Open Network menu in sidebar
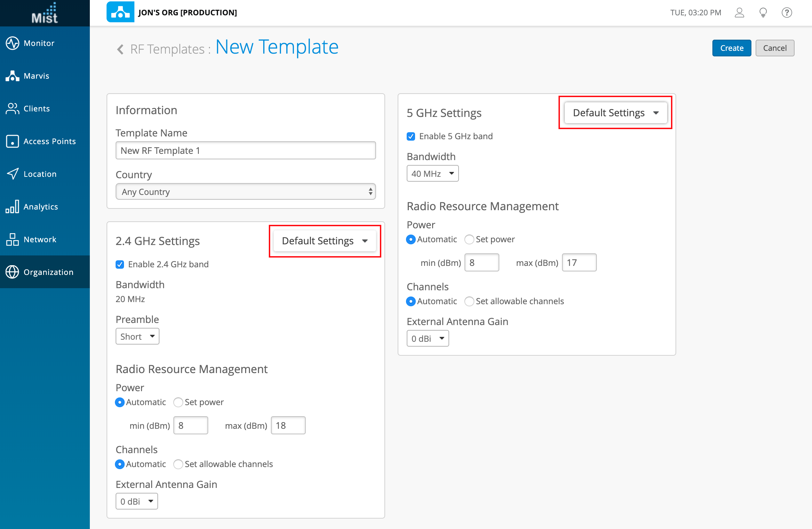 pos(40,239)
